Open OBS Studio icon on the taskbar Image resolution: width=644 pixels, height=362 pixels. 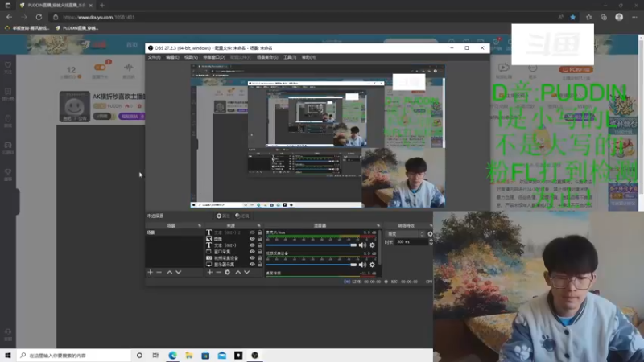click(254, 356)
